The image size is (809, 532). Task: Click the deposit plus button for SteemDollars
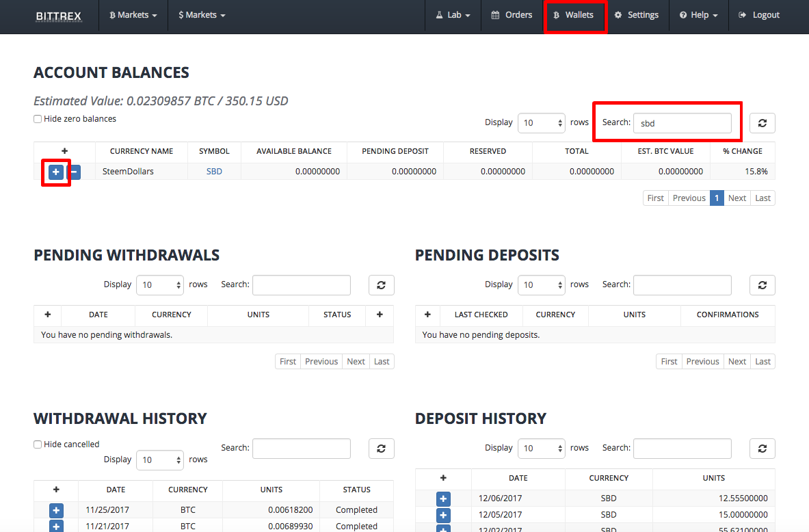55,172
